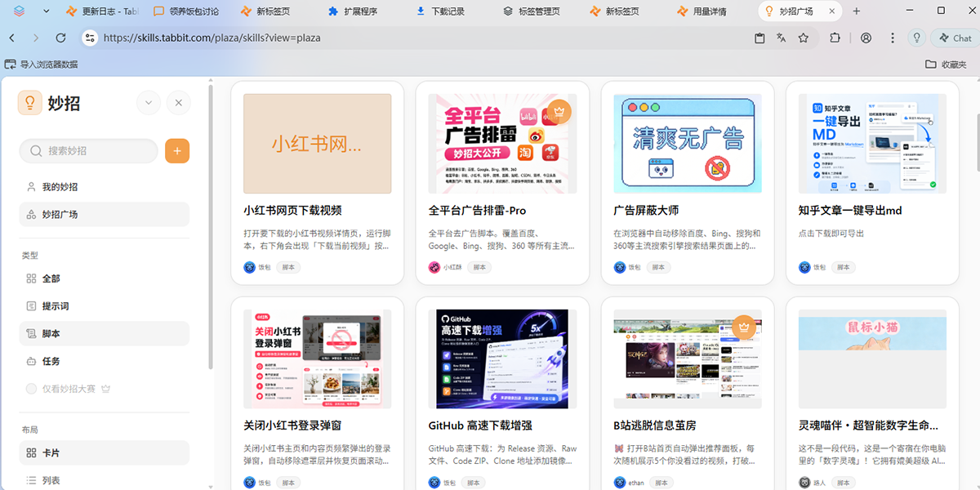
Task: Switch to the 领养饭包讨论 tab
Action: click(187, 11)
